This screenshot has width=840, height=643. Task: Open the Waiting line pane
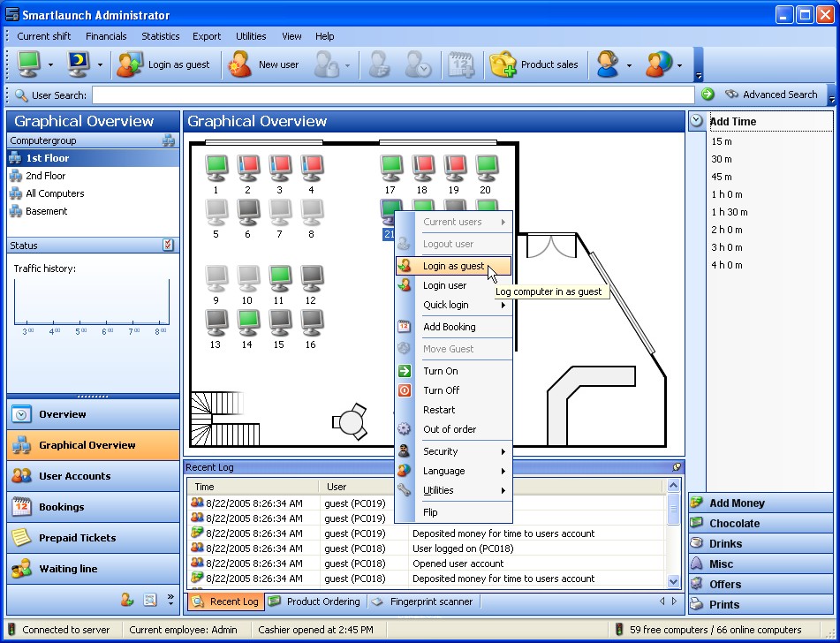coord(94,569)
